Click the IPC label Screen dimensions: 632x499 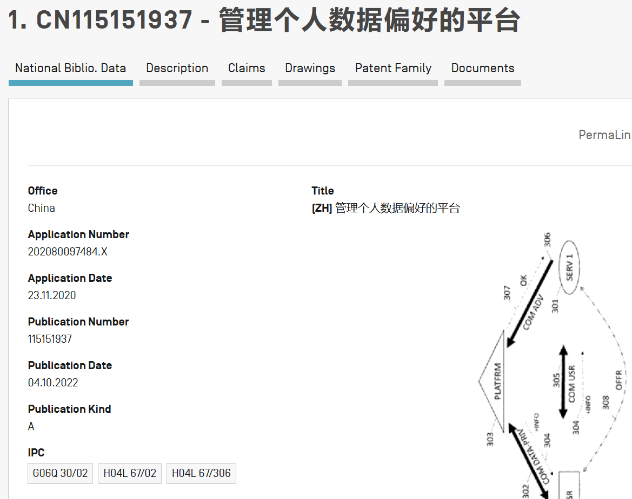[x=36, y=453]
